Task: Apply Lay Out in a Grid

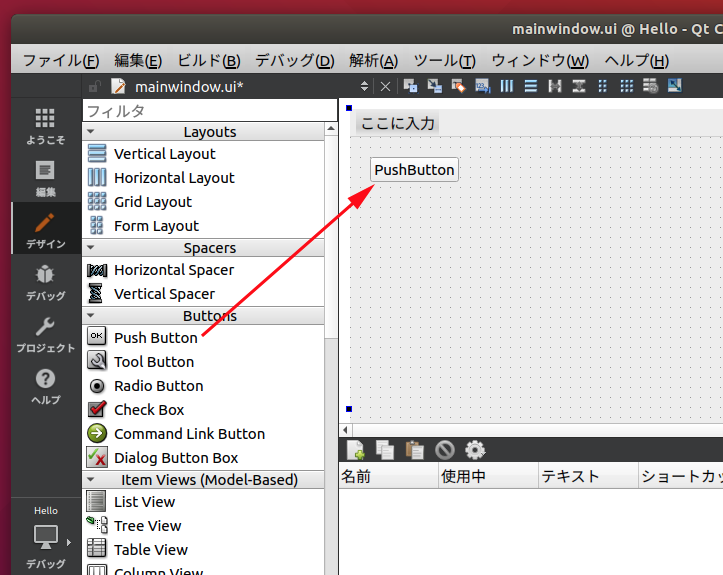Action: coord(627,86)
